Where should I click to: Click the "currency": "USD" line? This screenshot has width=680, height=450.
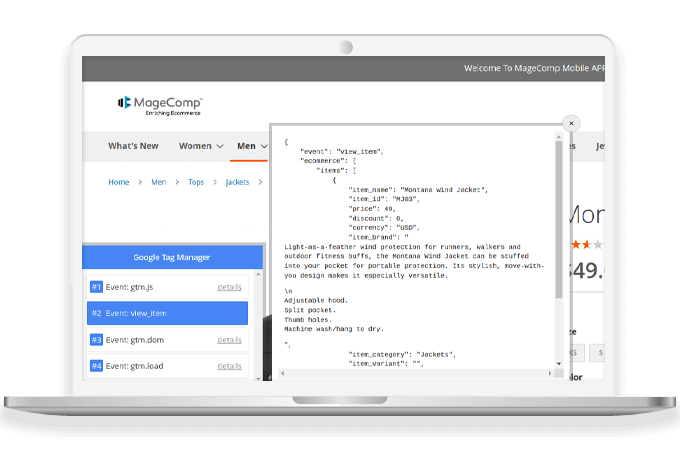click(x=384, y=228)
